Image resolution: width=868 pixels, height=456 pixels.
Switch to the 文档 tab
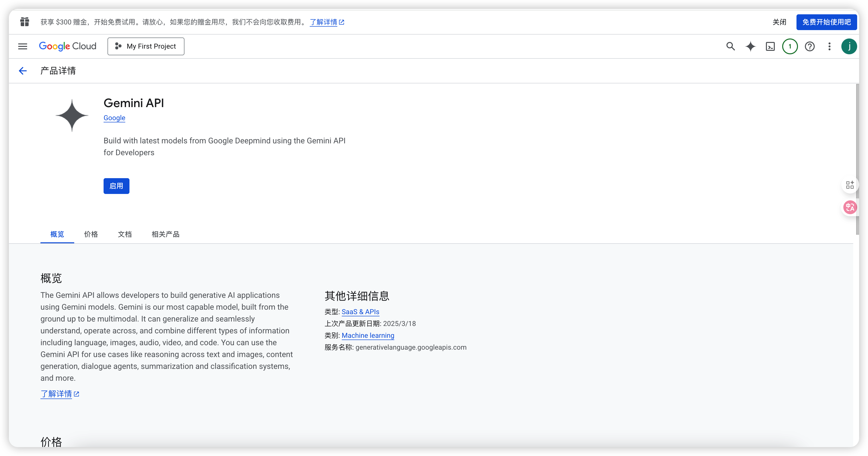coord(125,234)
